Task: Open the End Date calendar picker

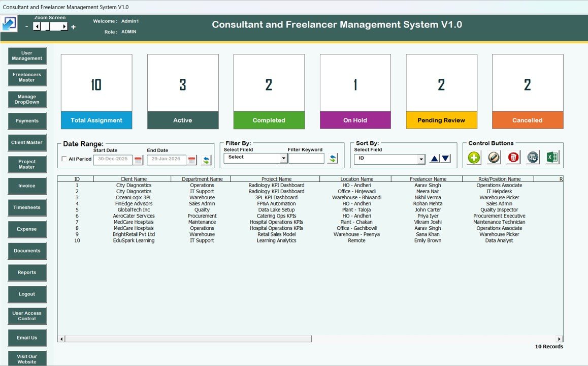Action: click(191, 160)
